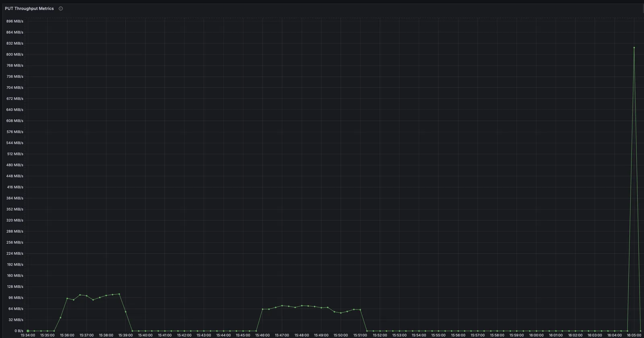The width and height of the screenshot is (644, 338).
Task: Click the panel info icon beside the title
Action: 61,8
